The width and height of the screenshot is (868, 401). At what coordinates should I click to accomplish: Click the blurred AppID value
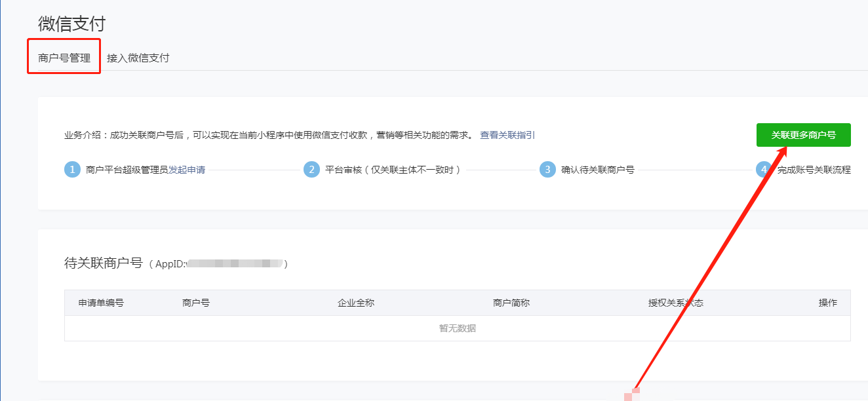(234, 263)
